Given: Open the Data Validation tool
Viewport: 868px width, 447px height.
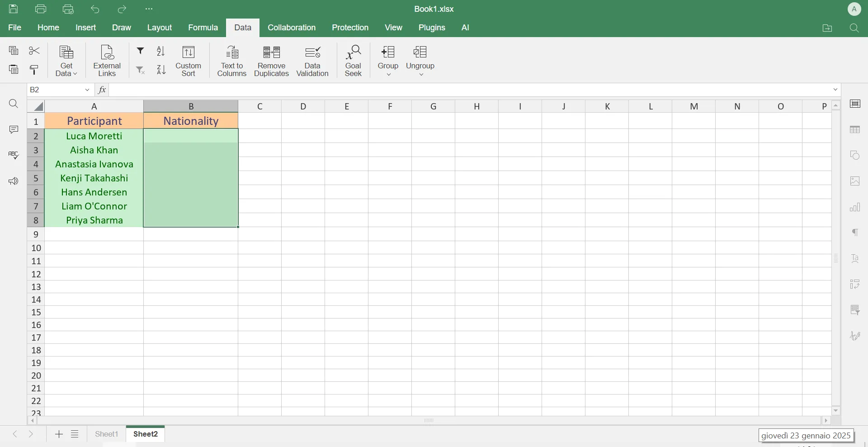Looking at the screenshot, I should pos(312,60).
